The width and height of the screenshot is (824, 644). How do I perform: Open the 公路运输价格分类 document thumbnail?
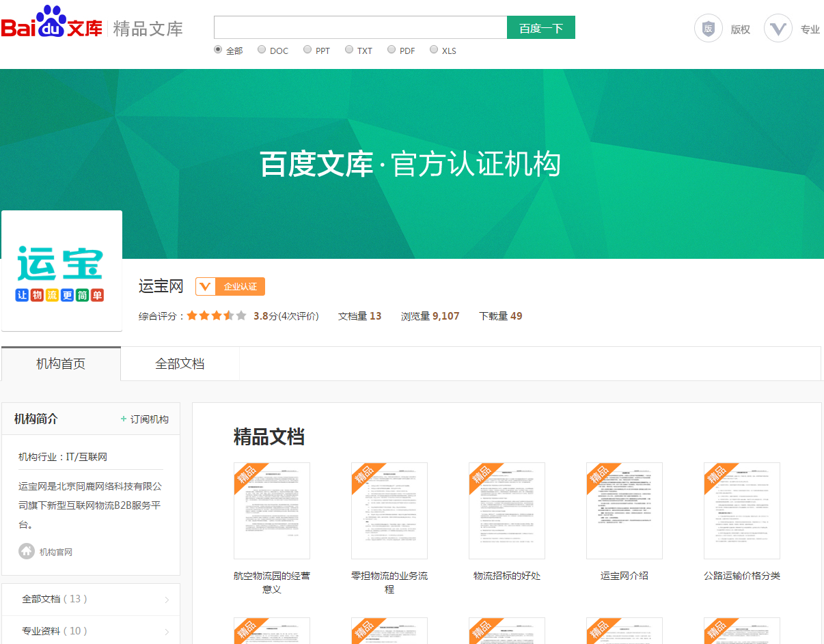742,511
